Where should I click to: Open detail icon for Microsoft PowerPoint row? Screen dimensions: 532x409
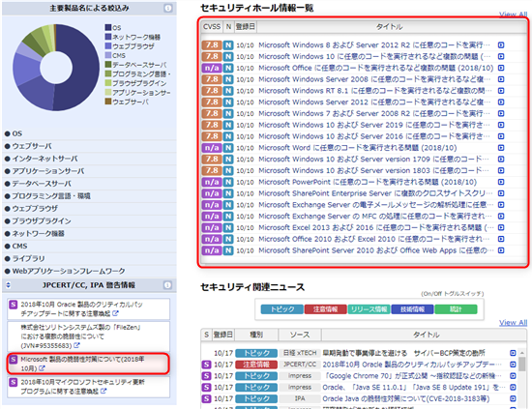[501, 182]
